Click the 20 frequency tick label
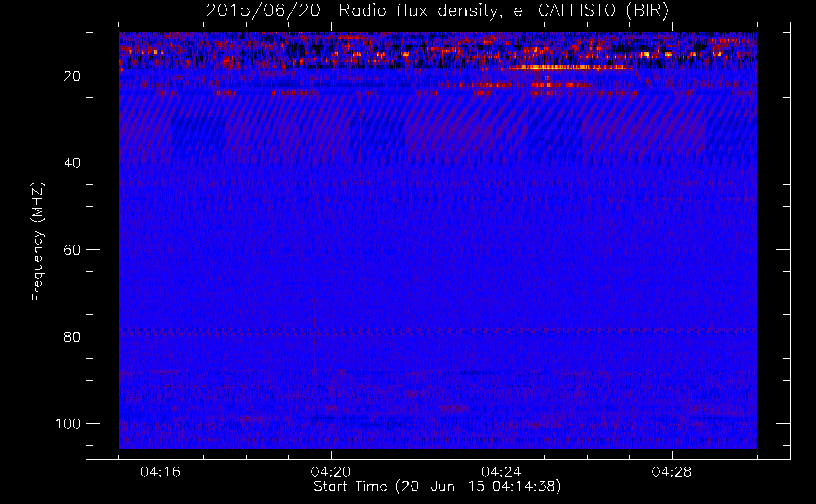Viewport: 816px width, 504px height. (72, 76)
